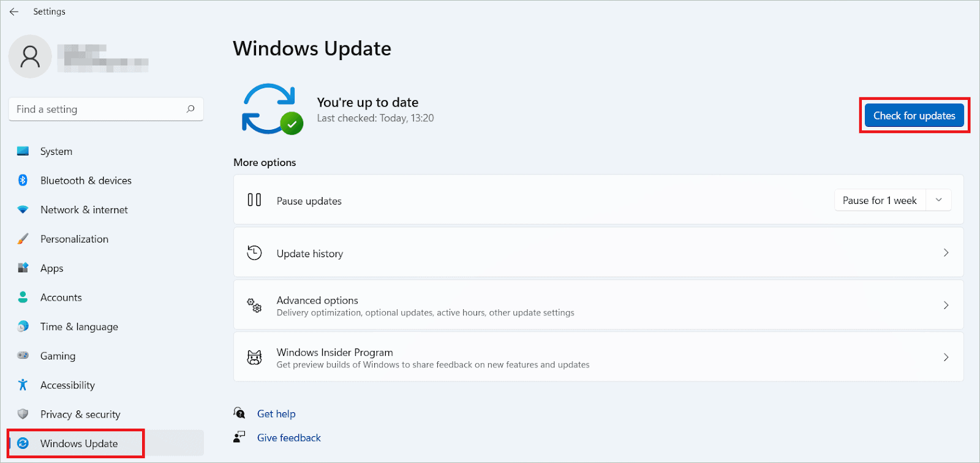Go to Gaming settings

pos(106,356)
